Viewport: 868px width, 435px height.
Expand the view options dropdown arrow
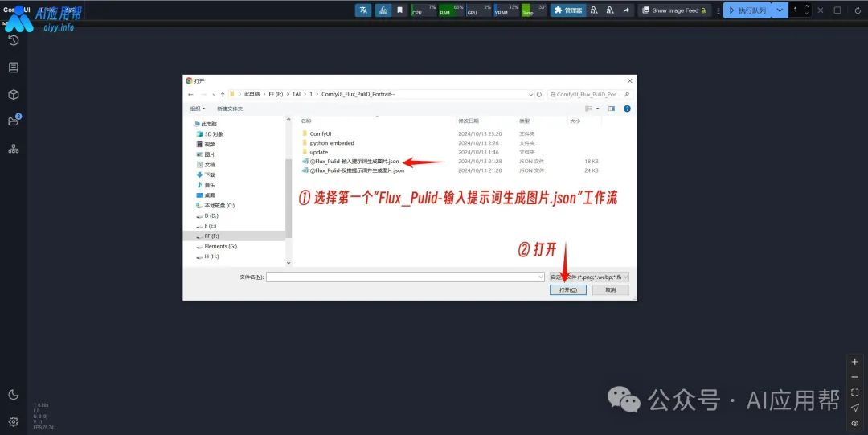tap(598, 109)
